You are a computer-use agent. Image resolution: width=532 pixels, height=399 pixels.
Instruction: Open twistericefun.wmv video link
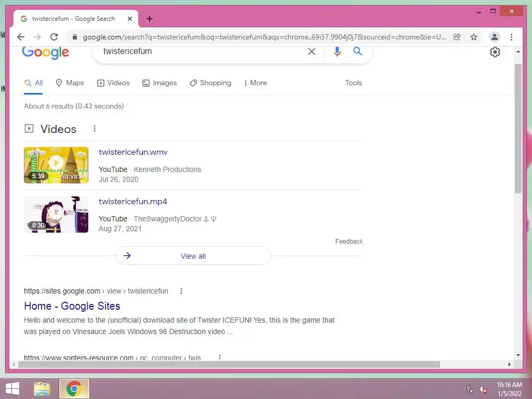pyautogui.click(x=133, y=152)
